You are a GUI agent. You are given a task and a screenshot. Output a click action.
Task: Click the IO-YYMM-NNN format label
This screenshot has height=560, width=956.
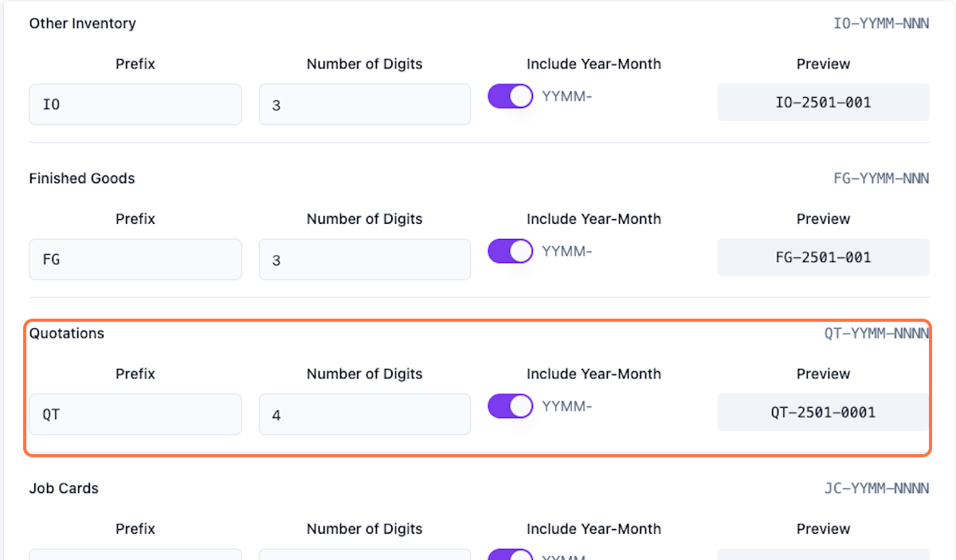click(880, 23)
